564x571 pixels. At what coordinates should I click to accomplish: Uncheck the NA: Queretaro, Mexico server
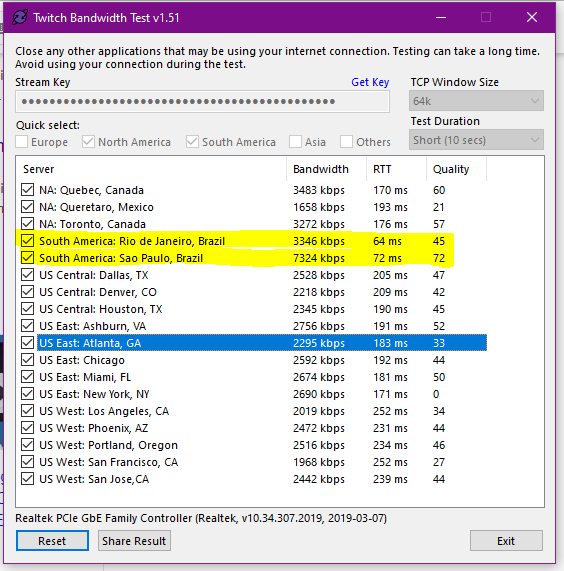27,207
